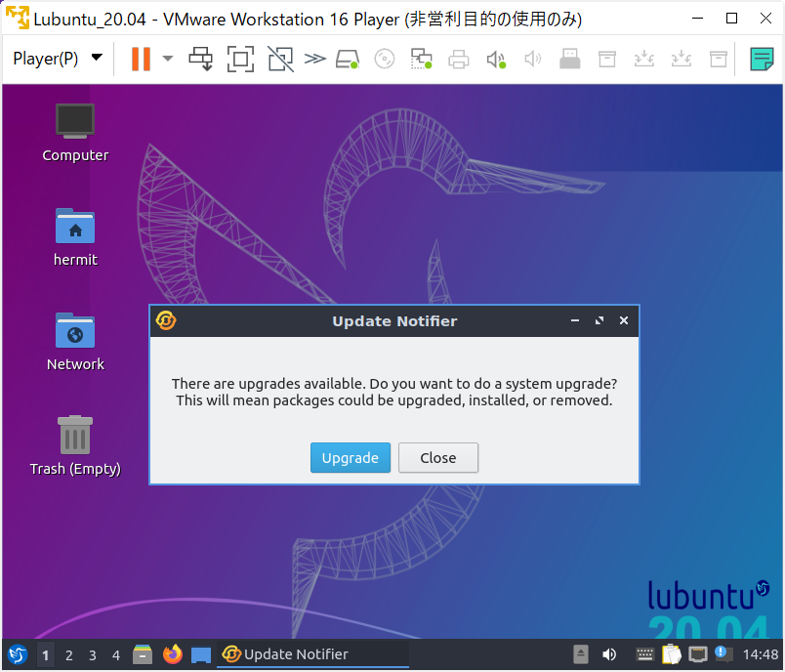Switch to workspace 3
This screenshot has width=785, height=672.
tap(93, 655)
